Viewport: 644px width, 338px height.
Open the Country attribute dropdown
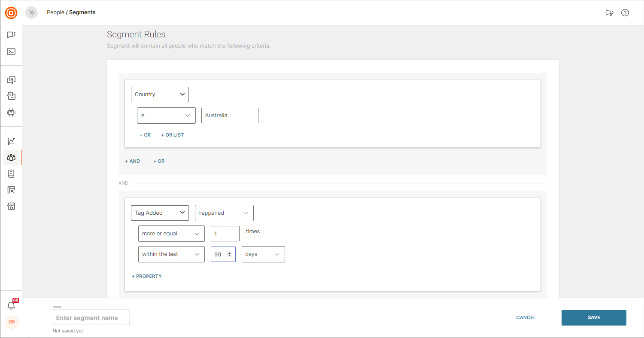[x=160, y=94]
